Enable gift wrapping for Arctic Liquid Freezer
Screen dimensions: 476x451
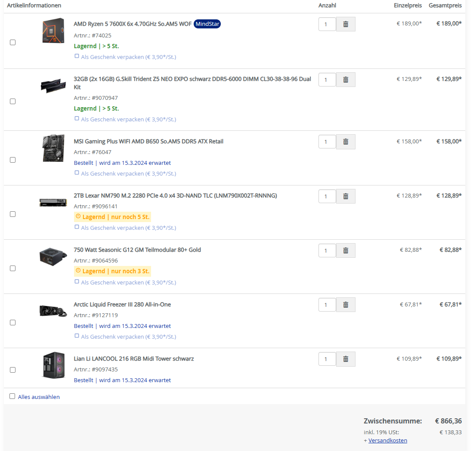tap(77, 336)
